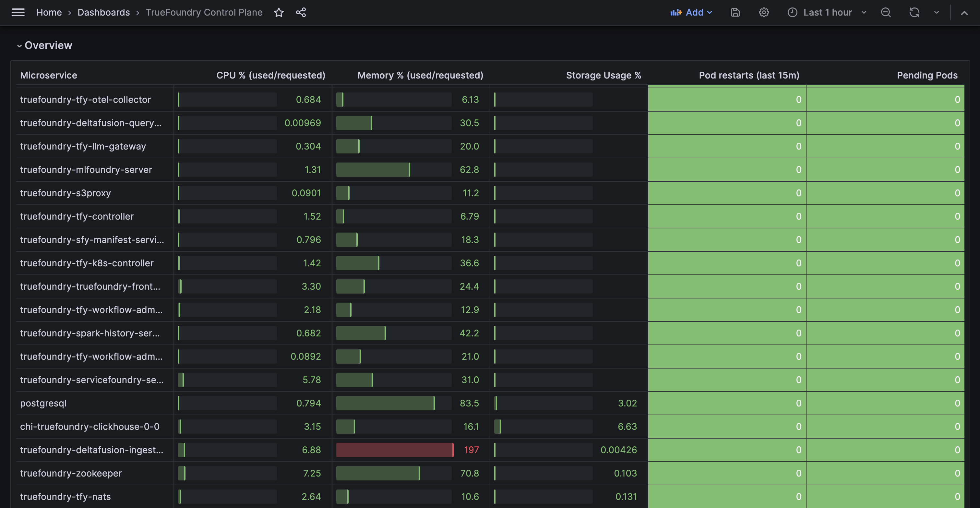The height and width of the screenshot is (508, 980).
Task: Sort by Microservice column header
Action: pyautogui.click(x=49, y=75)
